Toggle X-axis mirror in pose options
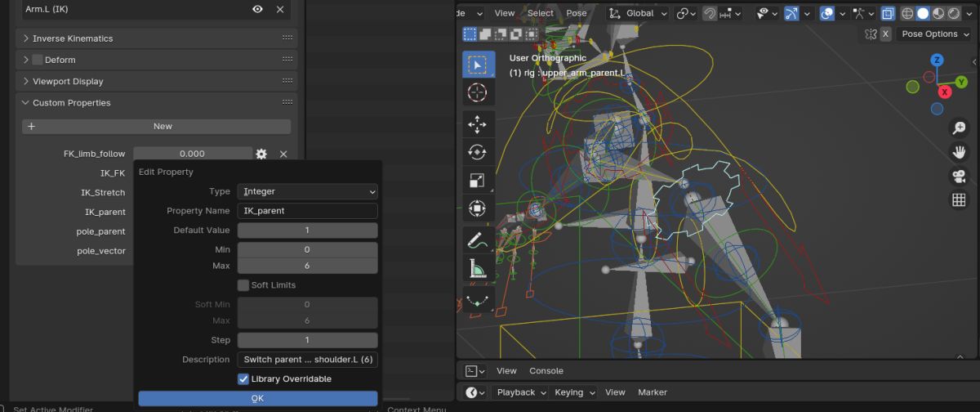This screenshot has height=412, width=980. [x=885, y=34]
